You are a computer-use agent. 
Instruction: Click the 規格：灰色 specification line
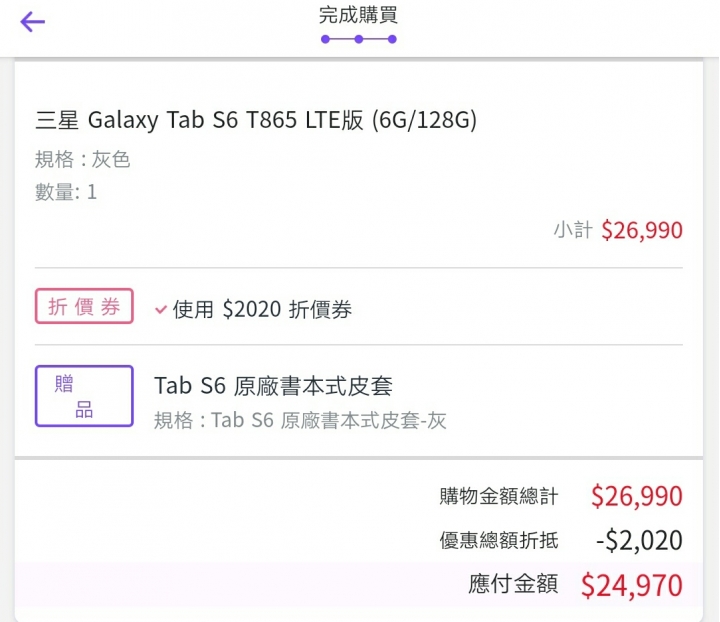coord(83,160)
